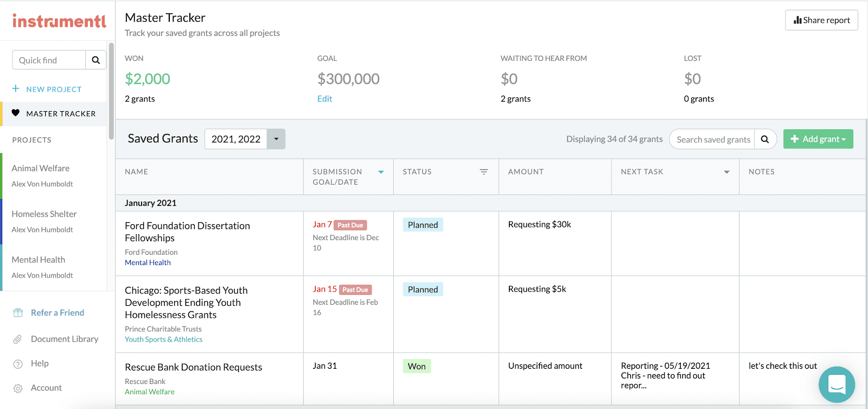Click the Youth Sports & Athletics tag
Screen dimensions: 868x409
pyautogui.click(x=163, y=339)
